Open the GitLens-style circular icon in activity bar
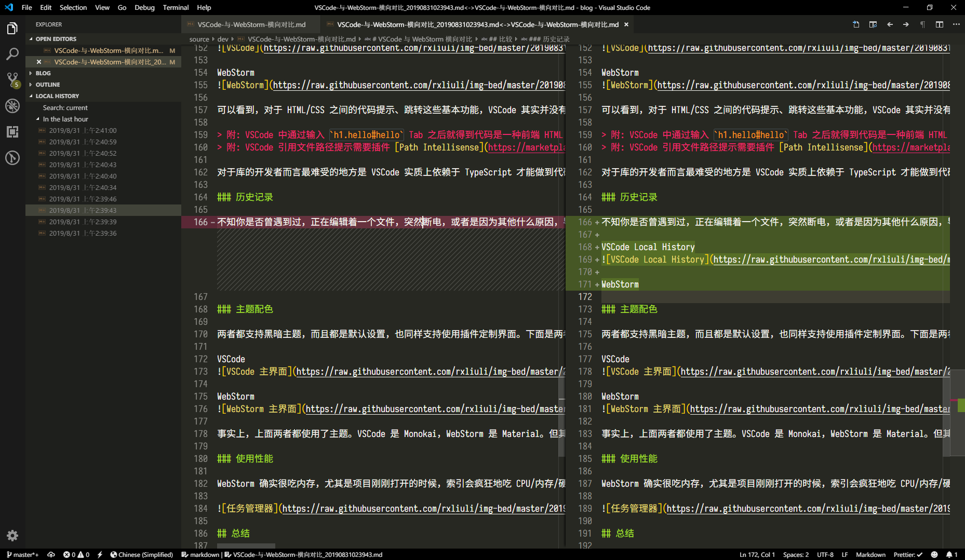Screen dimensions: 965x560 pyautogui.click(x=12, y=158)
